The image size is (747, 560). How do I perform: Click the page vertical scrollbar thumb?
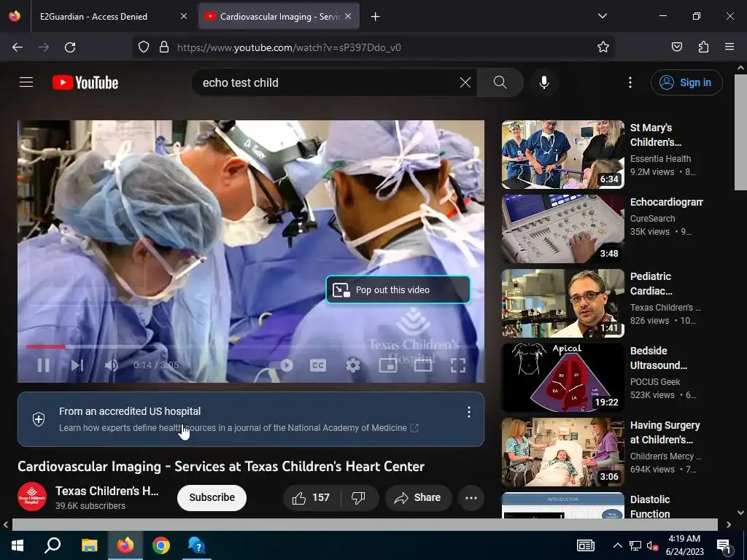(x=741, y=131)
